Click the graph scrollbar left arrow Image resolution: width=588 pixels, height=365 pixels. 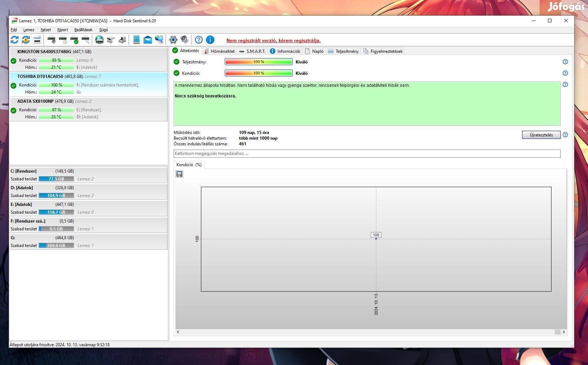178,332
